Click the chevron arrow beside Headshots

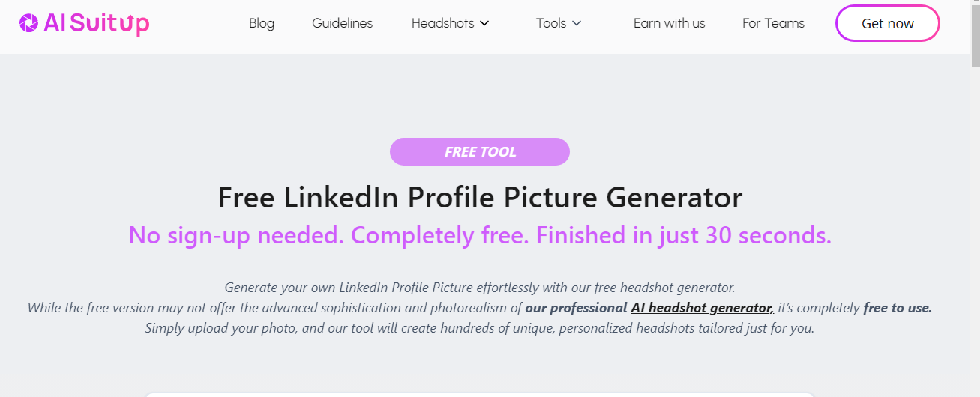click(484, 23)
